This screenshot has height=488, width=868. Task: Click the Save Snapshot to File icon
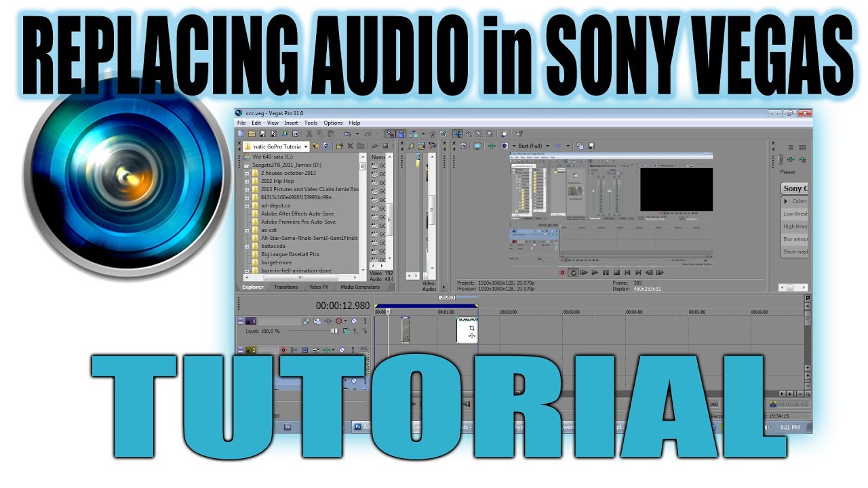click(591, 146)
